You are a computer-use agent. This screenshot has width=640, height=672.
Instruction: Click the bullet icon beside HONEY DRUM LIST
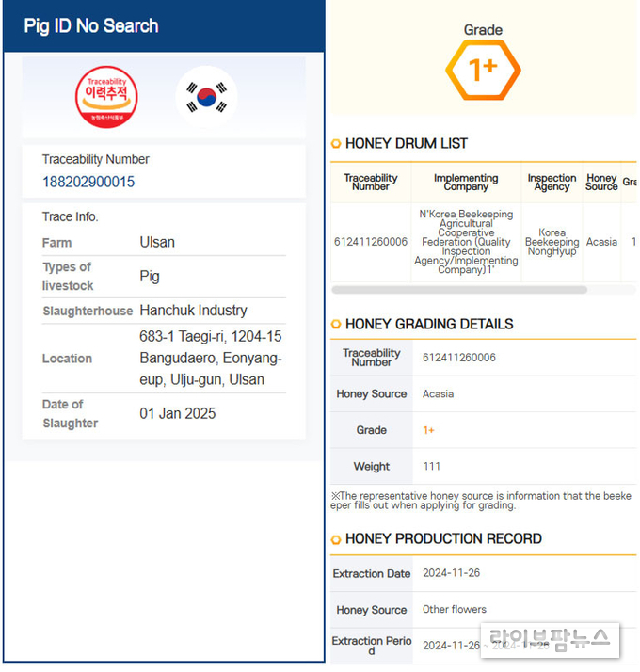[x=336, y=144]
